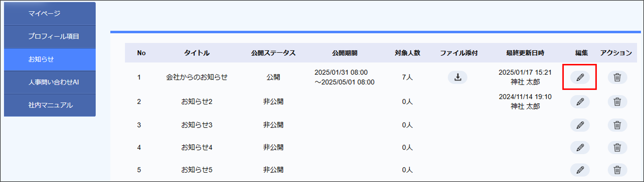Edit the 会社からのお知らせ announcement with pencil icon
Image resolution: width=644 pixels, height=182 pixels.
click(x=580, y=77)
